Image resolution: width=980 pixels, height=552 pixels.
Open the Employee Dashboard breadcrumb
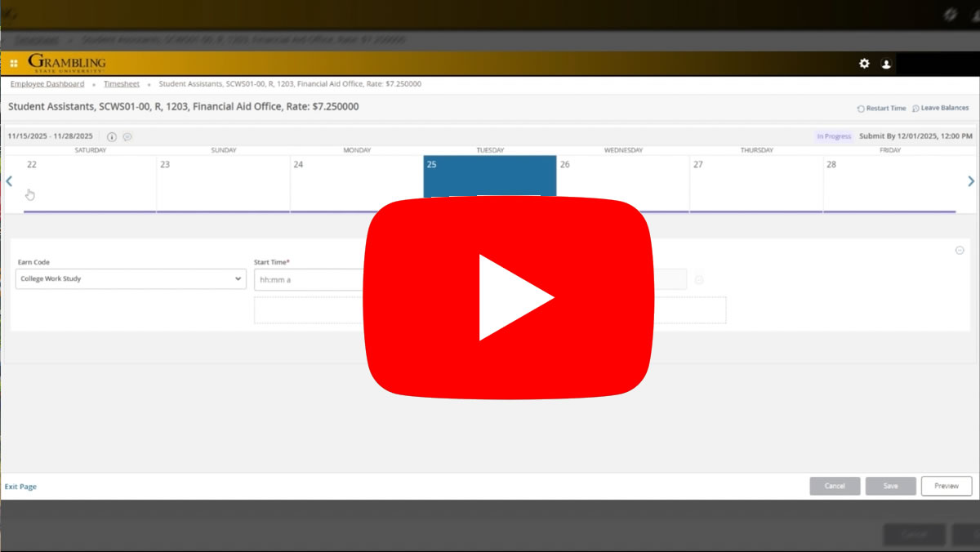47,84
